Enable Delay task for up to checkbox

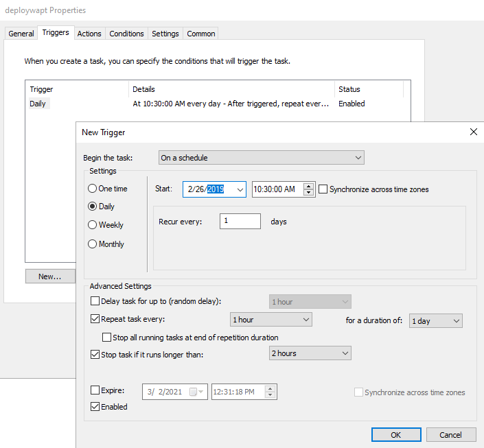click(x=95, y=300)
